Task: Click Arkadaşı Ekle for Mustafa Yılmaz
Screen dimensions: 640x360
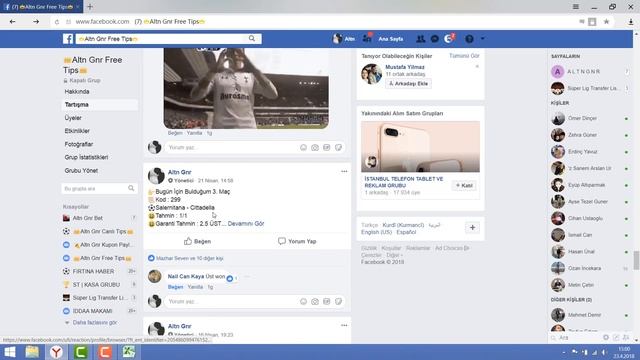Action: pos(409,83)
